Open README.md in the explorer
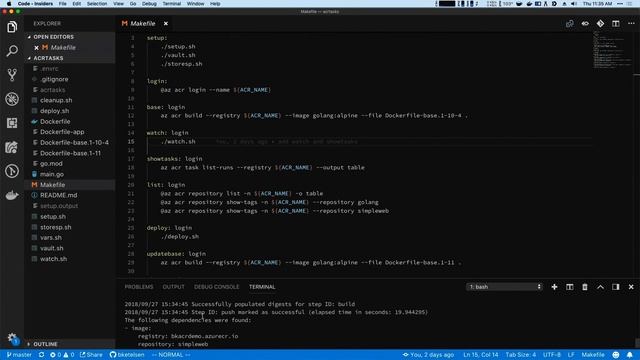This screenshot has height=360, width=640. tap(58, 196)
